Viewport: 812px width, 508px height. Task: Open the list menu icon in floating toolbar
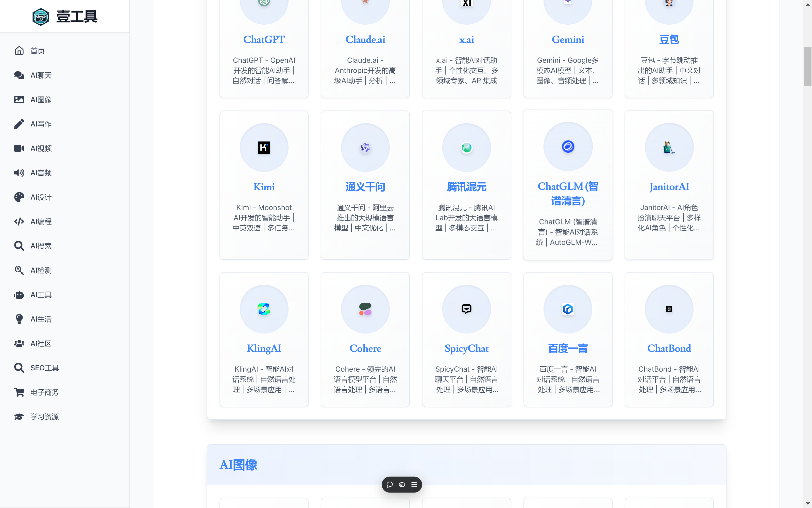click(414, 484)
